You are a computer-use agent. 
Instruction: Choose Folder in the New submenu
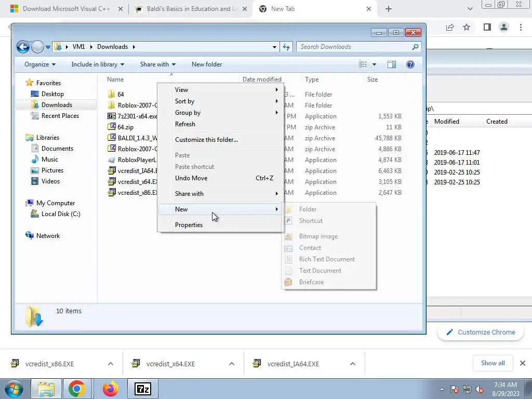point(329,209)
